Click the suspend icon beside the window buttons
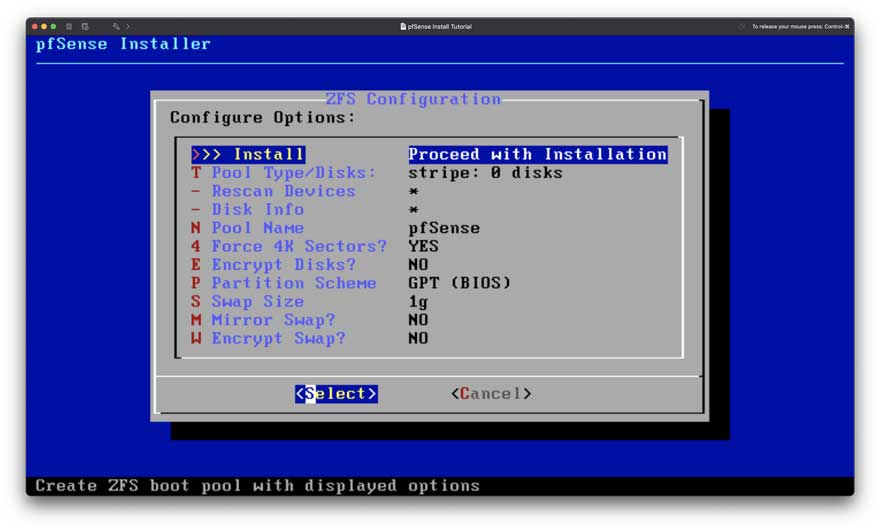880x530 pixels. (x=69, y=26)
